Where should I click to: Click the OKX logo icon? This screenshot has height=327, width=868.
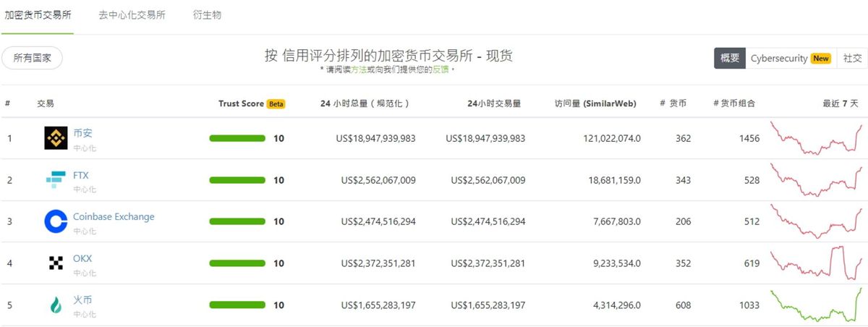click(56, 263)
